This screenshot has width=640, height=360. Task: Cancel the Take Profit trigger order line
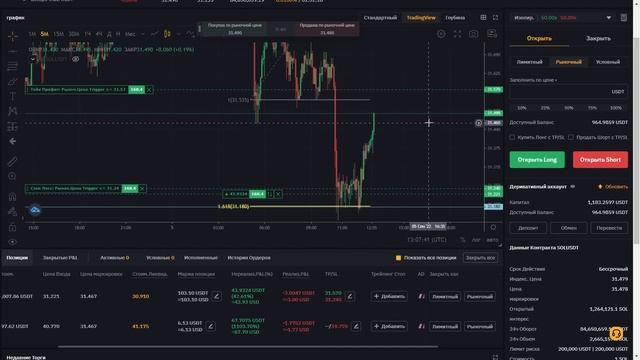point(149,89)
